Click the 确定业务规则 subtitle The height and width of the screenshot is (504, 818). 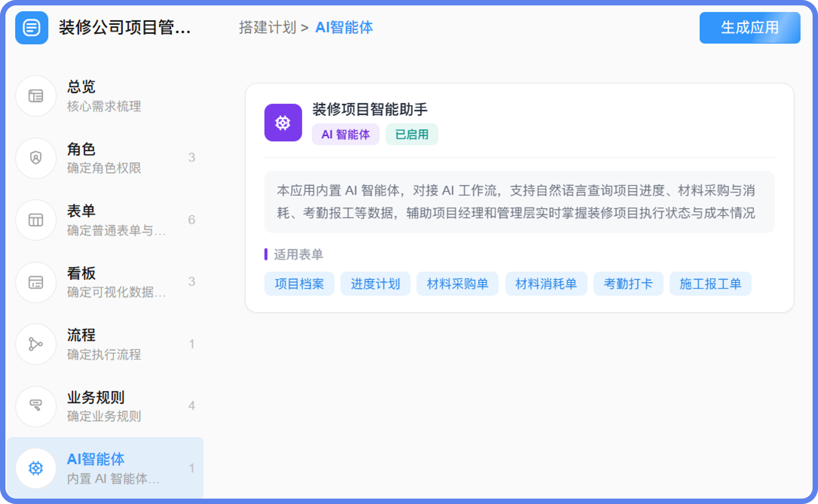point(104,417)
